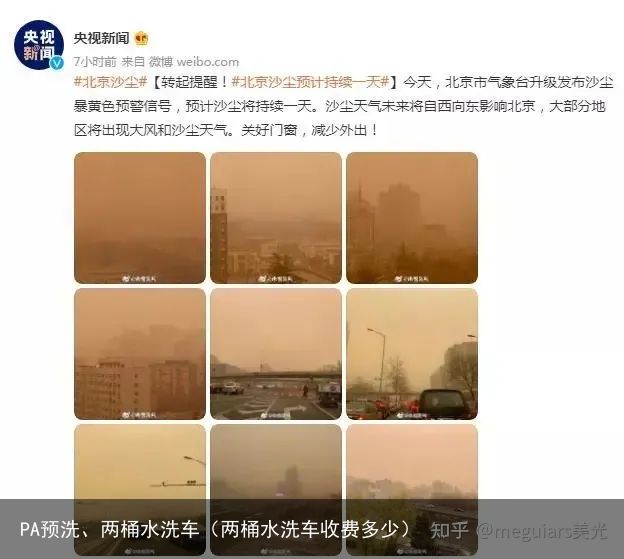Click the 7小时前 post timestamp
The image size is (624, 559).
(95, 62)
